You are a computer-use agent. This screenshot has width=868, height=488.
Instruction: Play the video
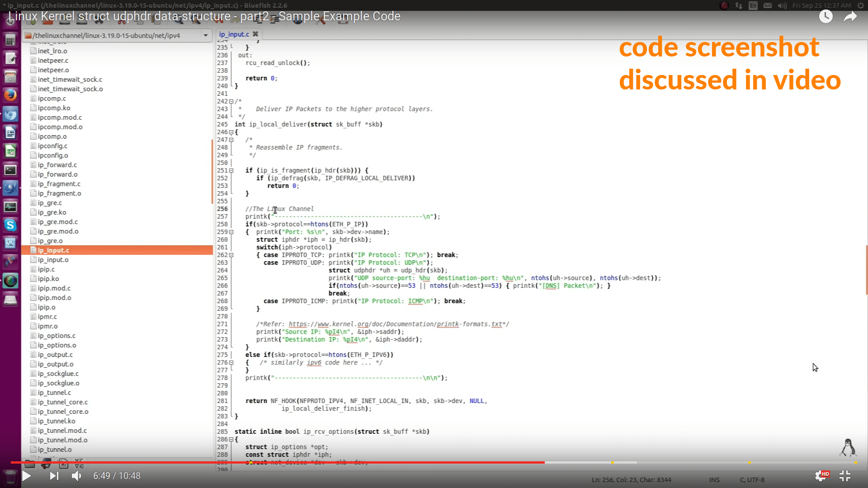26,476
